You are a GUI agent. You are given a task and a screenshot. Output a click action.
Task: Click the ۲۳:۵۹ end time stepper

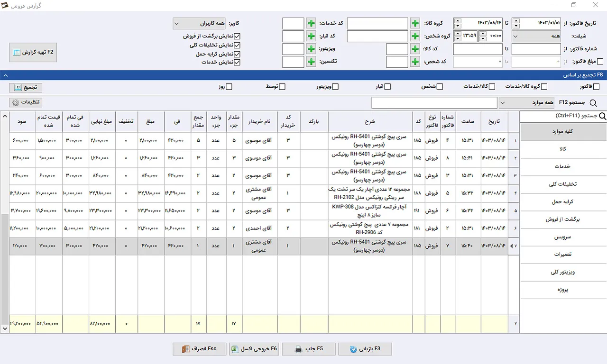(458, 36)
